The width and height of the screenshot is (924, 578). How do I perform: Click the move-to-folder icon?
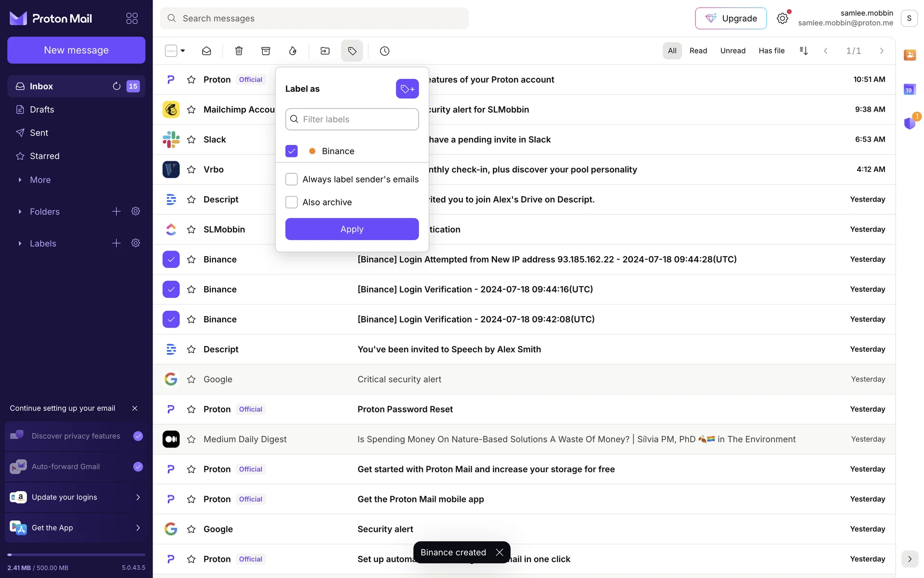(325, 51)
